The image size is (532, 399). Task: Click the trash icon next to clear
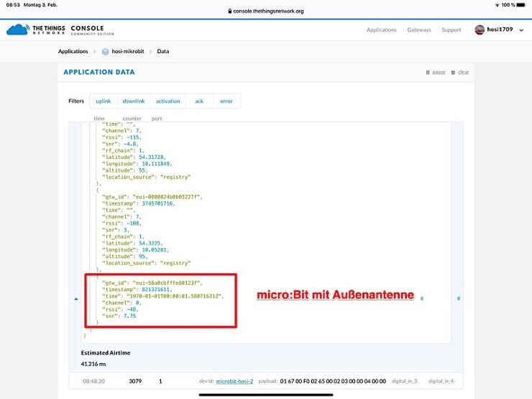point(454,73)
